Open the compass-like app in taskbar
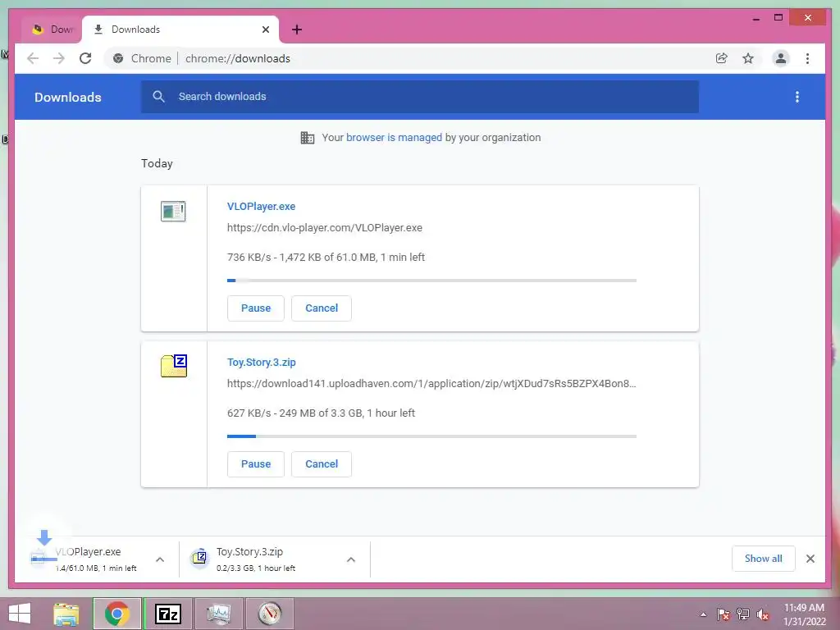The height and width of the screenshot is (630, 840). pos(269,614)
